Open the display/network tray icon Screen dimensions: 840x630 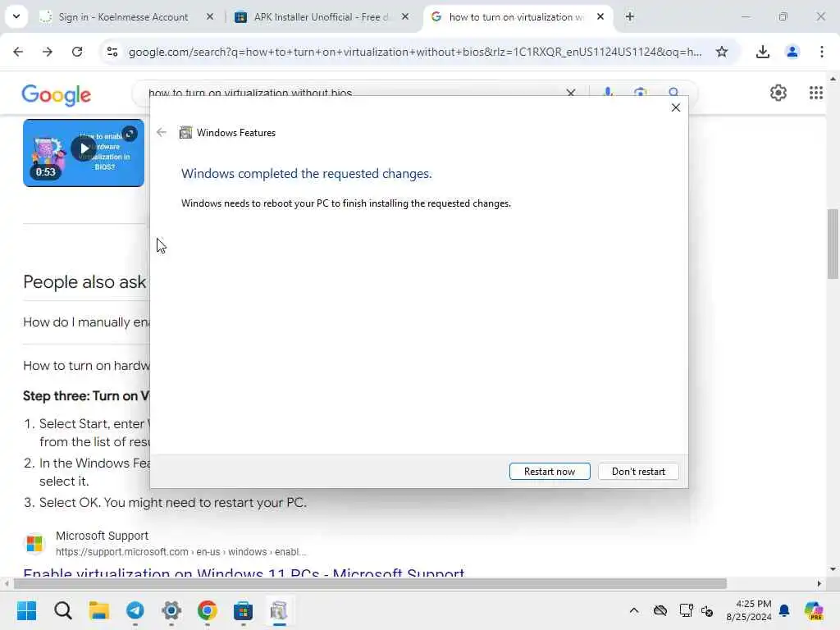(x=687, y=610)
